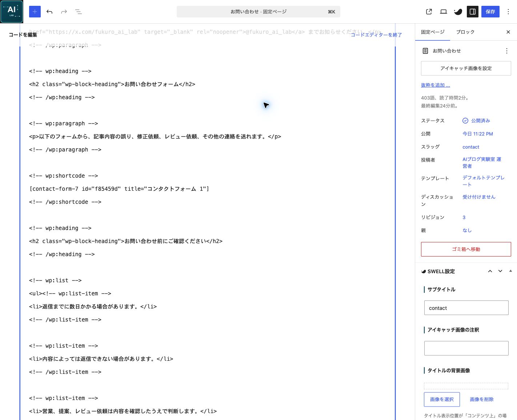Click the サブタイトル input field

coord(466,308)
